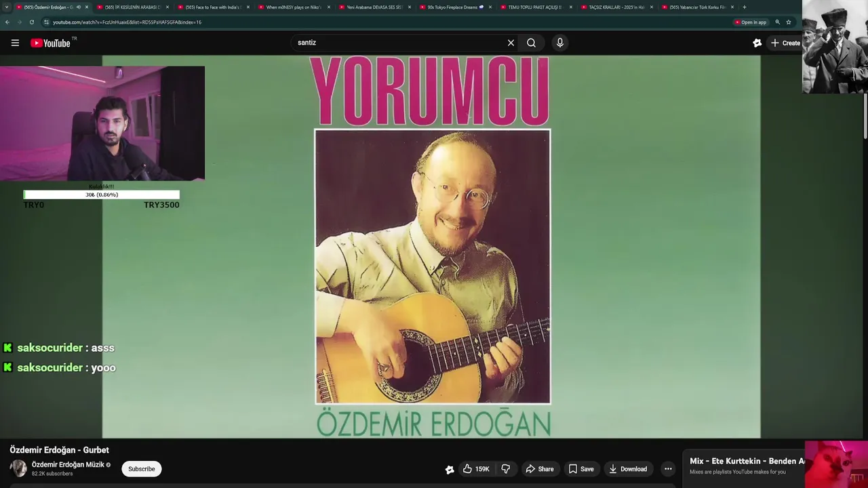Click the chat message 'saksocurider : asss'
The height and width of the screenshot is (488, 868).
(59, 348)
